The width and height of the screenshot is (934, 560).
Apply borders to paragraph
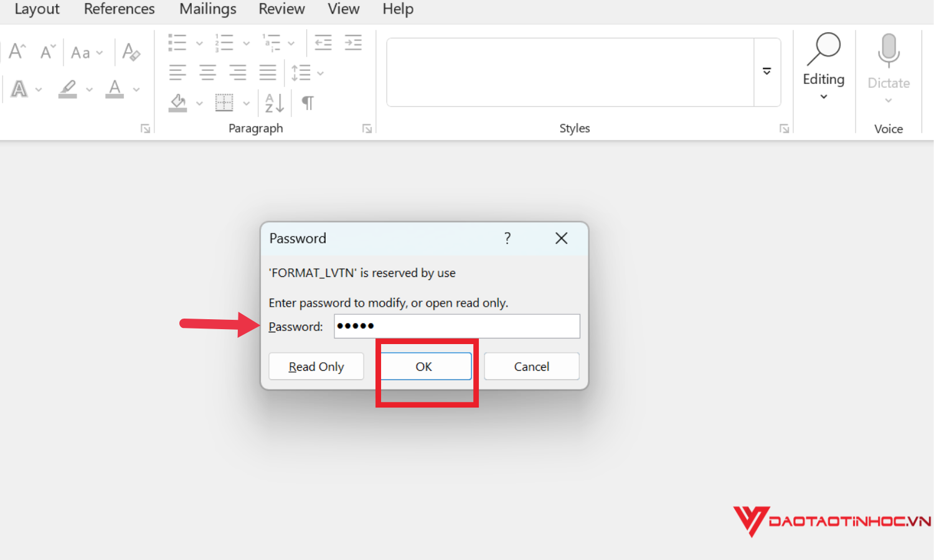(224, 103)
